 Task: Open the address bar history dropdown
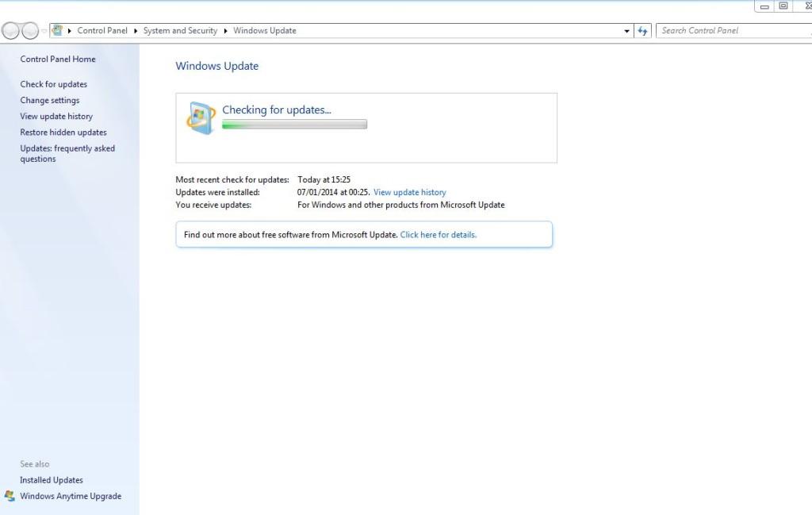[x=626, y=30]
